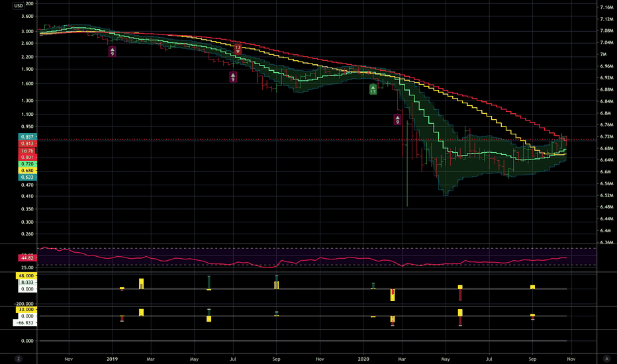Click the 3.000 price scale label
Viewport: 617px width, 364px height.
point(27,32)
